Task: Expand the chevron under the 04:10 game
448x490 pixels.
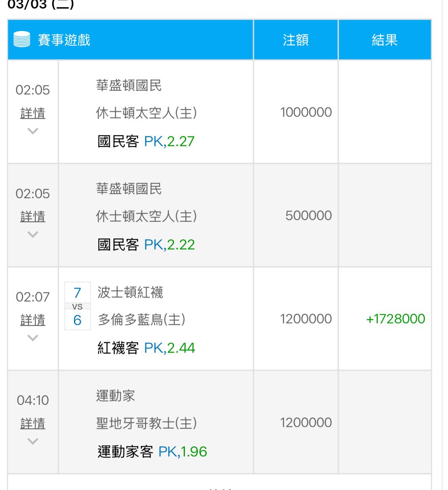Action: click(33, 441)
